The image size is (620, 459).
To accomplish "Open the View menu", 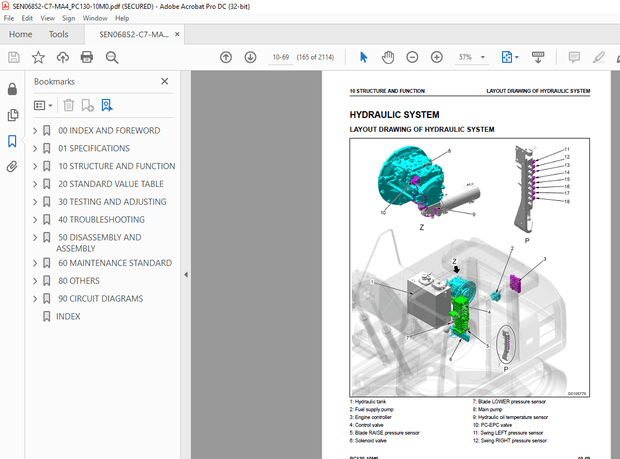I will tap(47, 18).
